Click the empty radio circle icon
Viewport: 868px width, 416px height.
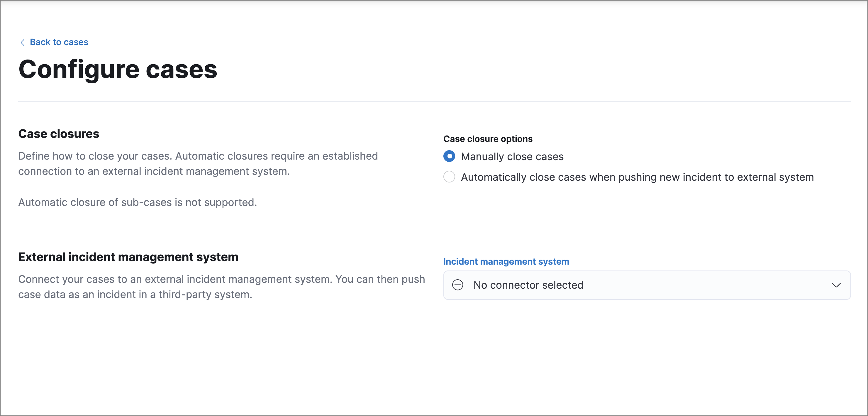tap(449, 177)
